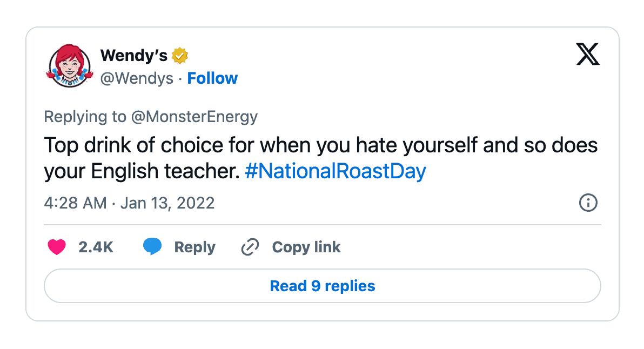Click the chain link icon
Image resolution: width=644 pixels, height=349 pixels.
(250, 247)
